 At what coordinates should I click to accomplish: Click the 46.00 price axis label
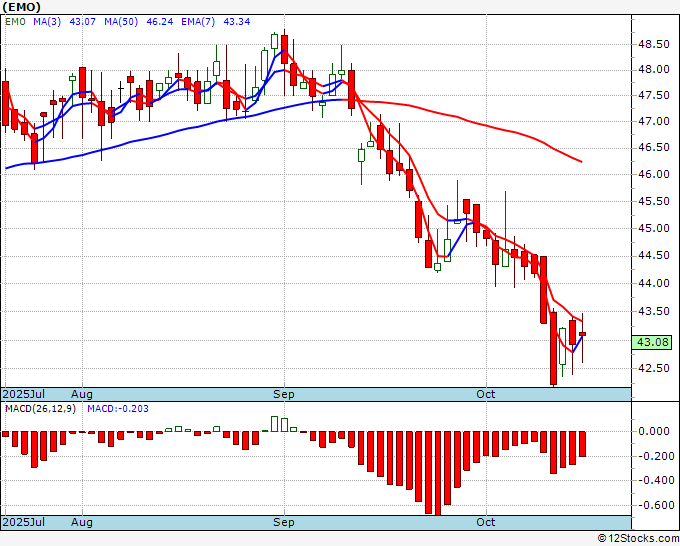click(x=654, y=174)
